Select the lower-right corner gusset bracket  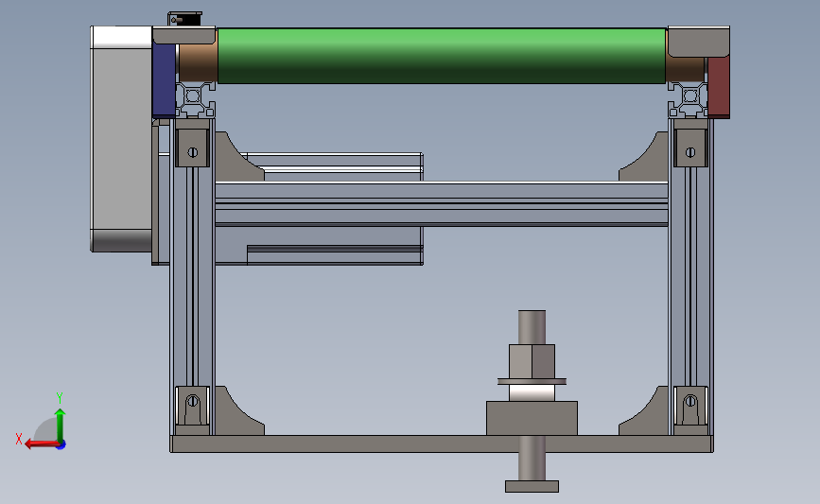coord(649,416)
